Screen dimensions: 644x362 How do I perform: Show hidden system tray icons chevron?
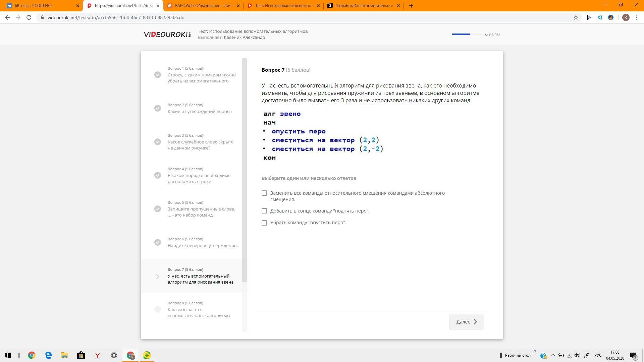(553, 355)
